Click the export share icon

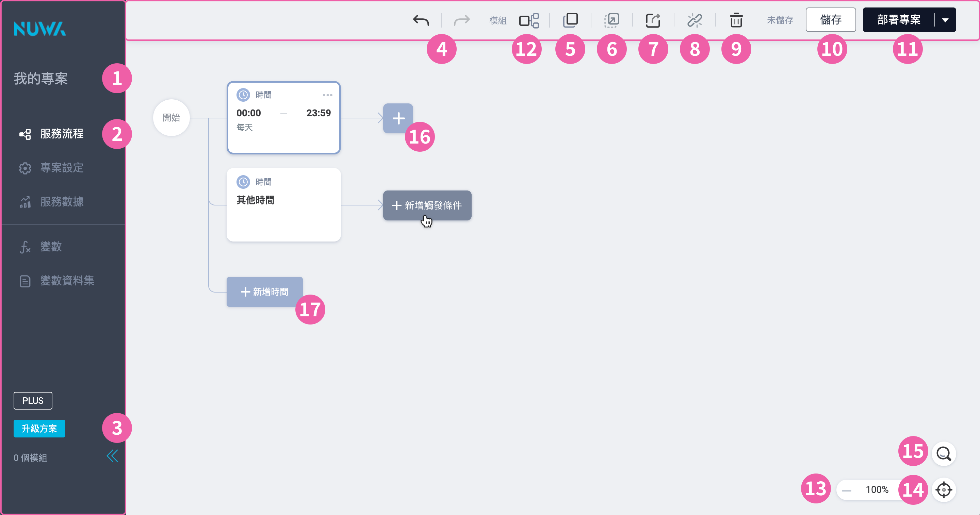click(653, 20)
